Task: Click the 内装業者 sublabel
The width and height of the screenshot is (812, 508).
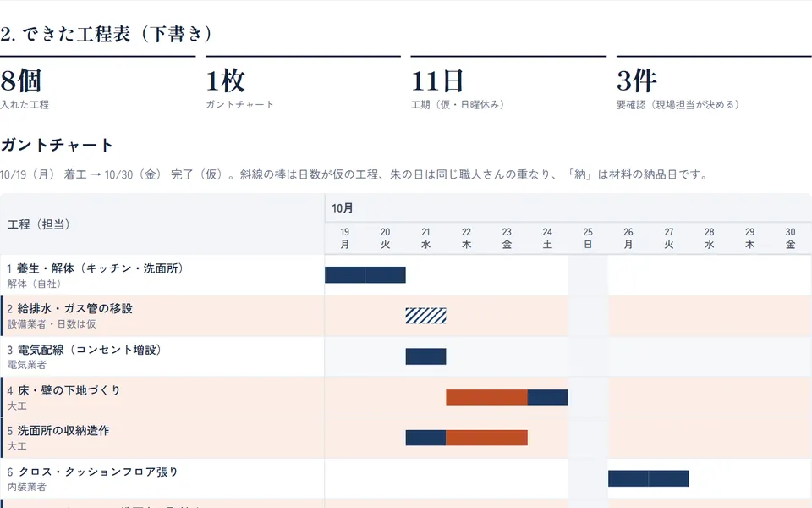Action: 26,487
